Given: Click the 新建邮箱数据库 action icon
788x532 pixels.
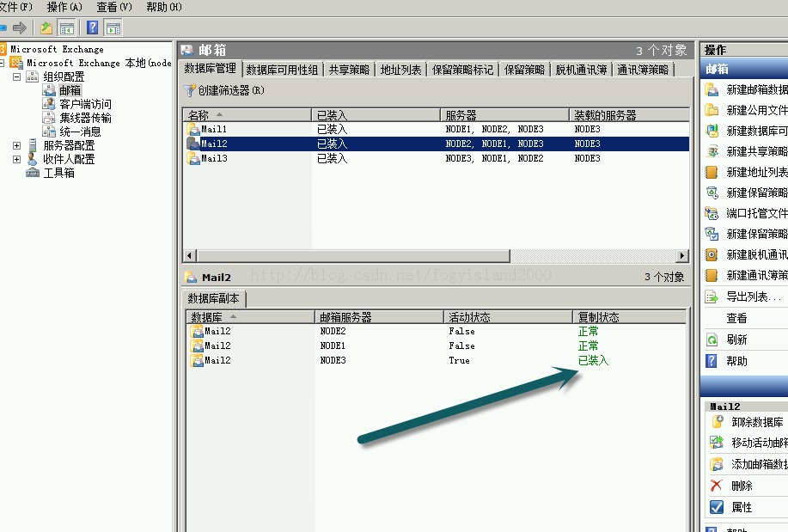Looking at the screenshot, I should pyautogui.click(x=712, y=89).
